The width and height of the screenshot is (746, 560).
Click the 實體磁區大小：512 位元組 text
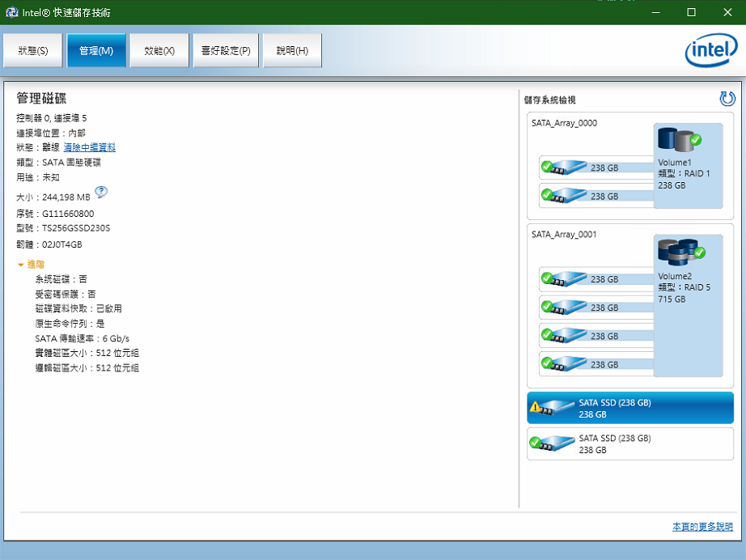(x=87, y=353)
